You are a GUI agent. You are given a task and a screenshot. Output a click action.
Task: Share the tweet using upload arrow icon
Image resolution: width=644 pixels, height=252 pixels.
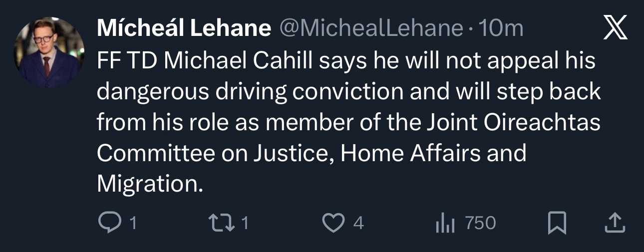615,223
